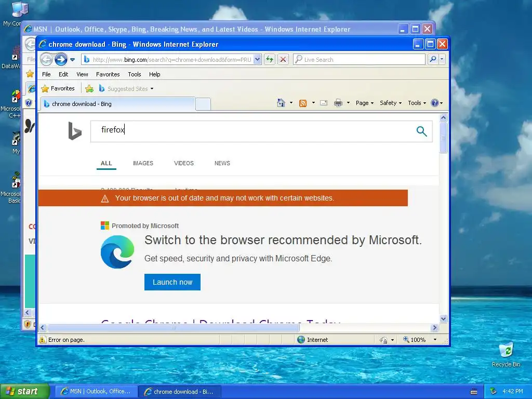Open the recent pages dropdown beside Forward
This screenshot has width=532, height=399.
[x=72, y=60]
